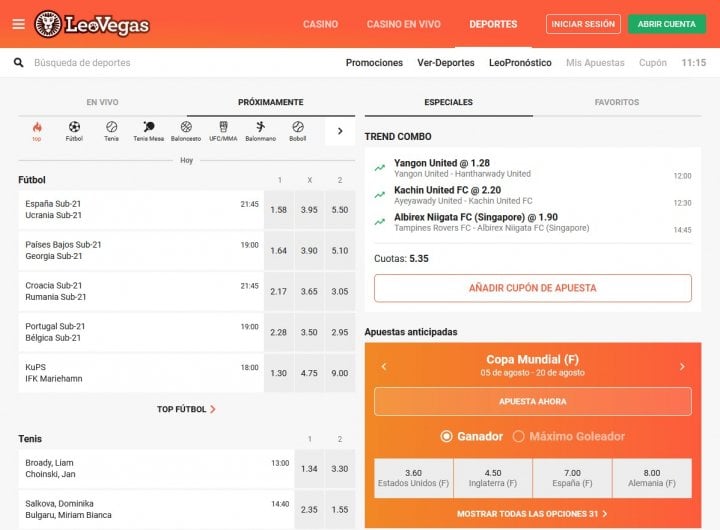
Task: Switch to Próximamente tab
Action: click(270, 102)
